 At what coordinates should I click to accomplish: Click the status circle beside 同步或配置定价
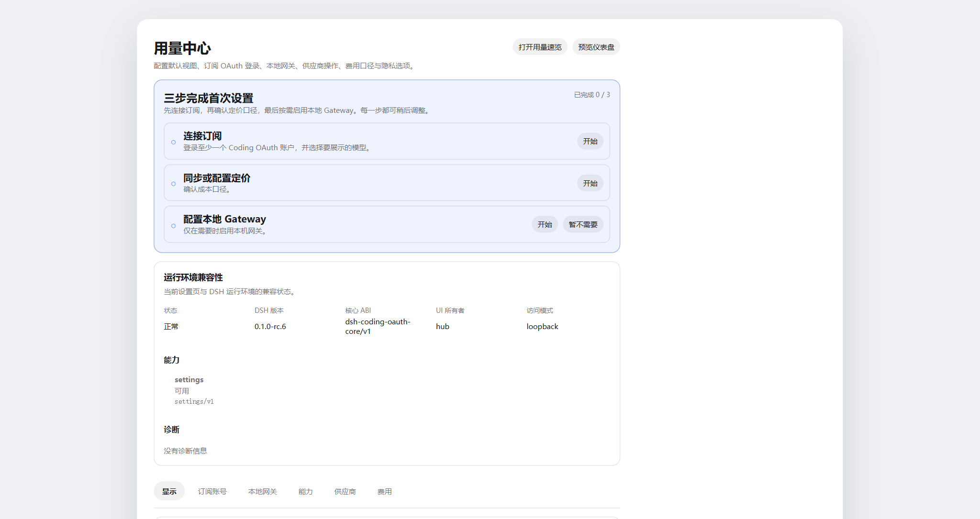pyautogui.click(x=173, y=184)
